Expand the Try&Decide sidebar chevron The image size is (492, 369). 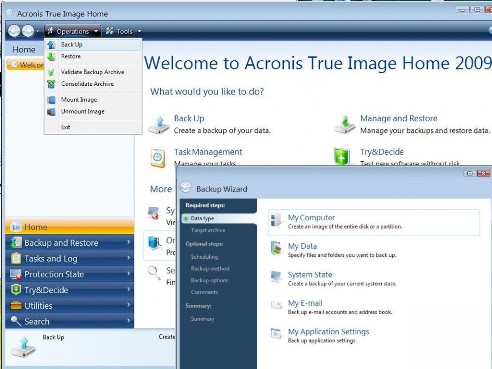[x=129, y=289]
